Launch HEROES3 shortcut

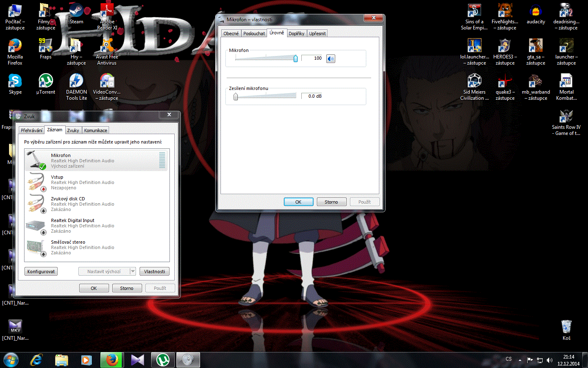(505, 52)
